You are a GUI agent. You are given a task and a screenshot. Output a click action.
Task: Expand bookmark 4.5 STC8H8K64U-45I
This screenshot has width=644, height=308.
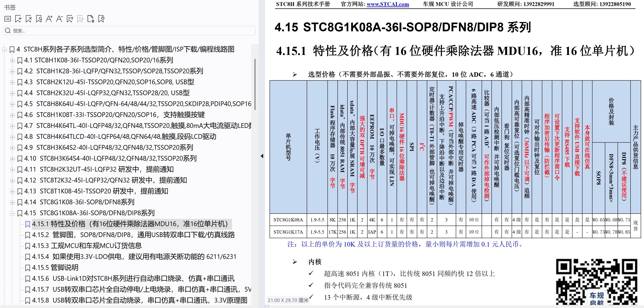tap(12, 104)
